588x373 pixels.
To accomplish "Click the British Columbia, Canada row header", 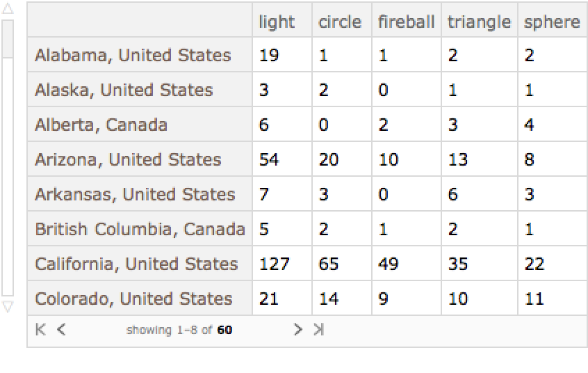I will pyautogui.click(x=140, y=229).
